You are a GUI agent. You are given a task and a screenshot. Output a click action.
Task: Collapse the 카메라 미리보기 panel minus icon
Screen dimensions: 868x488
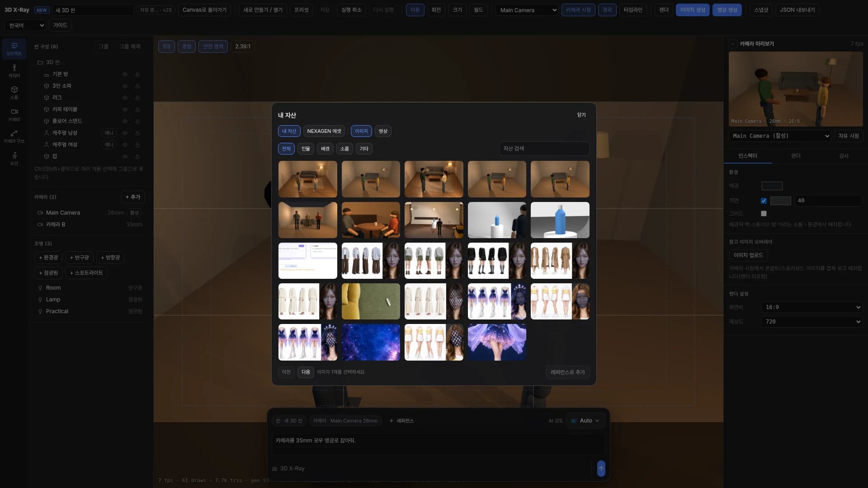pos(732,44)
